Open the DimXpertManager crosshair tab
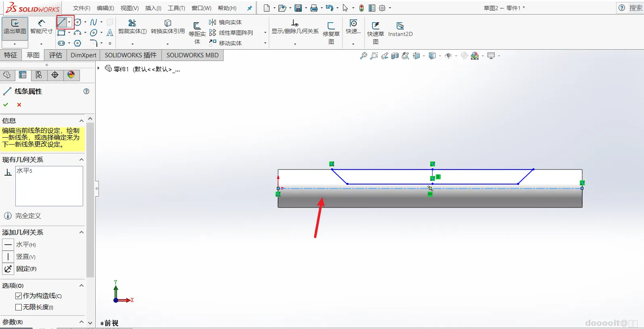644x329 pixels. pyautogui.click(x=55, y=75)
